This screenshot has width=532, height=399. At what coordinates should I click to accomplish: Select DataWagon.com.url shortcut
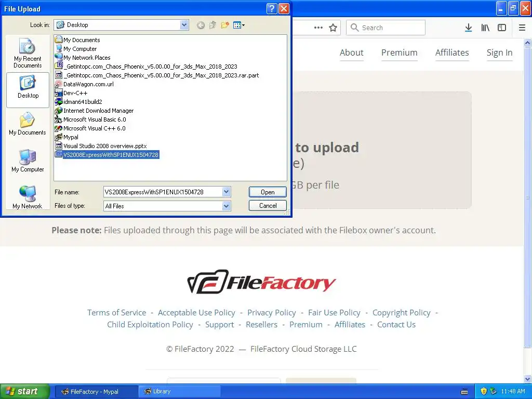point(84,84)
